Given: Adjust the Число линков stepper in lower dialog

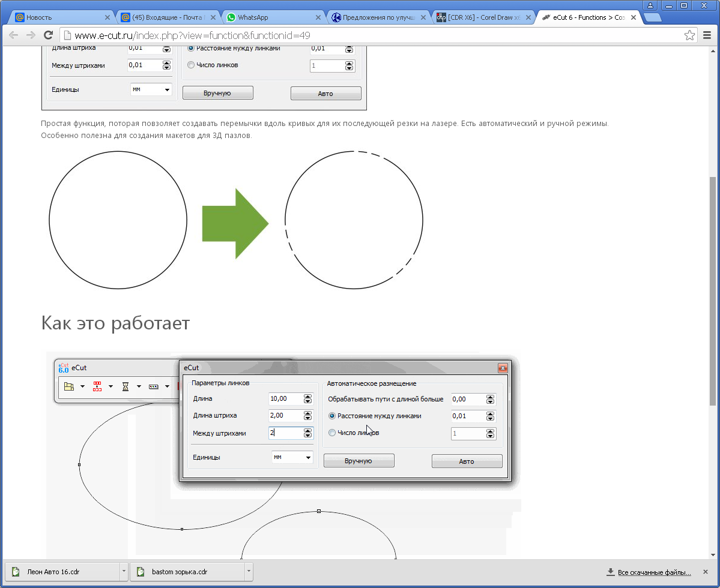Looking at the screenshot, I should coord(491,433).
